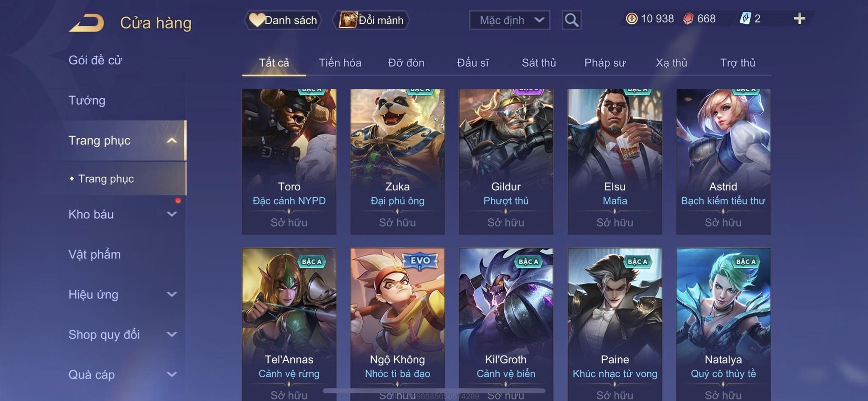Open the search magnifier icon
The height and width of the screenshot is (401, 868).
click(571, 20)
